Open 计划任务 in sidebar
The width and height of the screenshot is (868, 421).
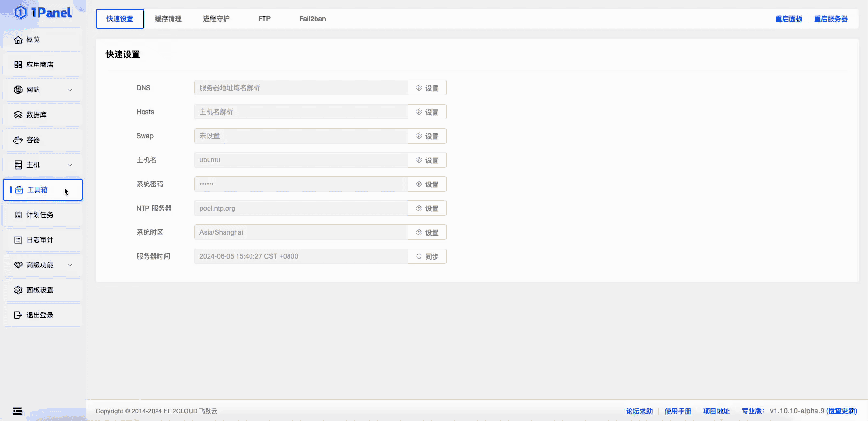click(42, 215)
